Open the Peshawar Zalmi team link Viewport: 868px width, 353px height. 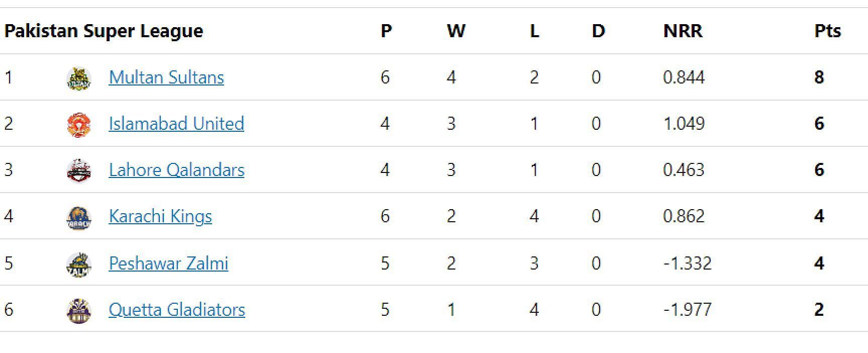(168, 263)
